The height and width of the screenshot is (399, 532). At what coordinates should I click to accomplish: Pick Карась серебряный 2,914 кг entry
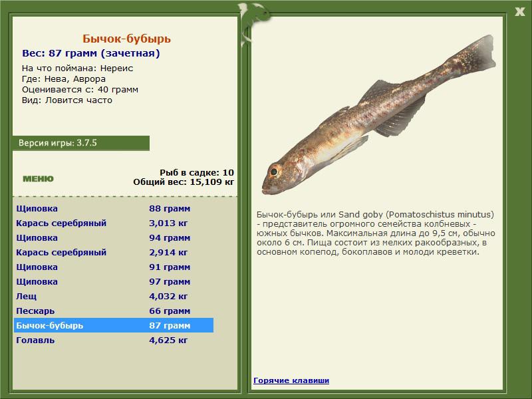coord(113,253)
